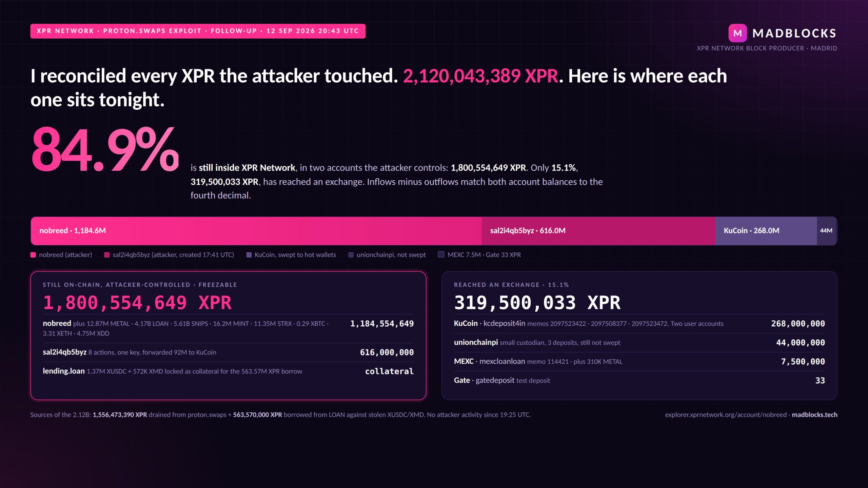Click the large 84.9% figure
868x488 pixels.
[105, 149]
